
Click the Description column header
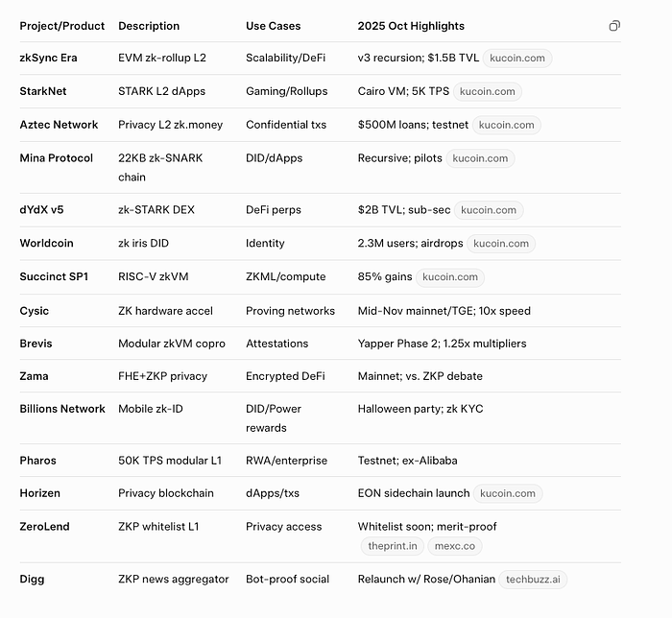[x=149, y=26]
